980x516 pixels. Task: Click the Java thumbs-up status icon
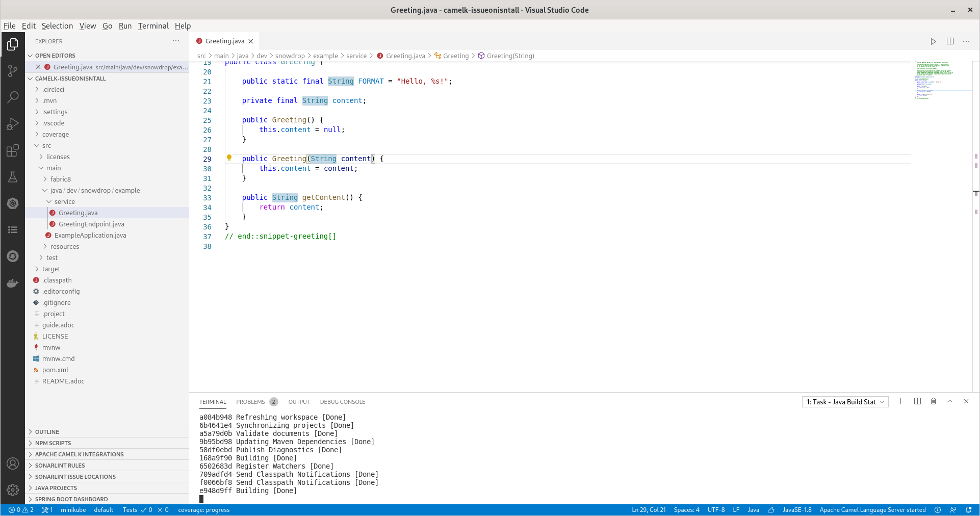click(x=771, y=510)
